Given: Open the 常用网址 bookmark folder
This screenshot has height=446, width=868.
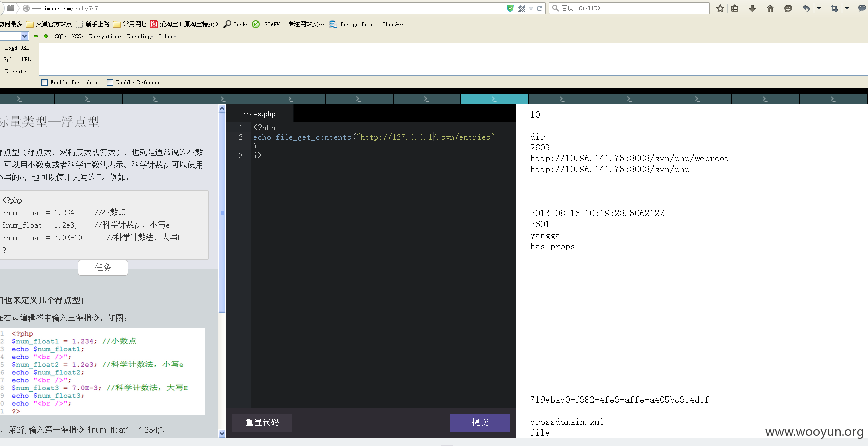Looking at the screenshot, I should (x=130, y=24).
